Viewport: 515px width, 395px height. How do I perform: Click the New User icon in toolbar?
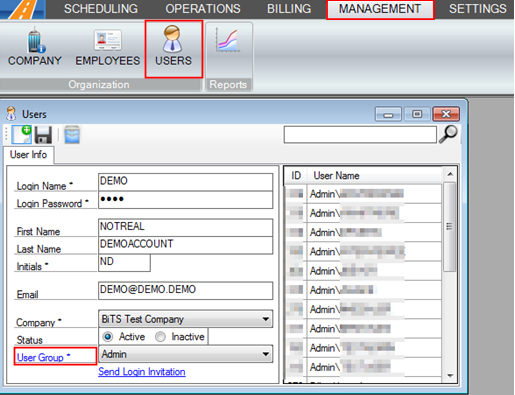22,135
